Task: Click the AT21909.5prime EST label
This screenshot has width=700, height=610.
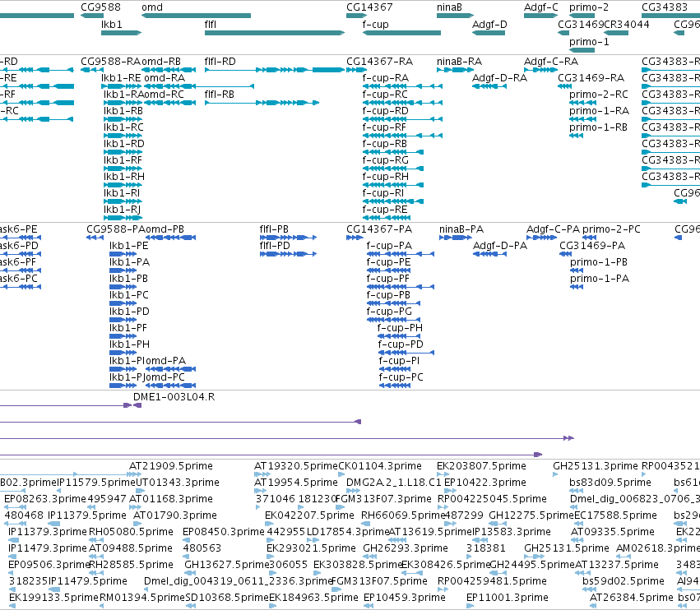Action: click(x=171, y=466)
